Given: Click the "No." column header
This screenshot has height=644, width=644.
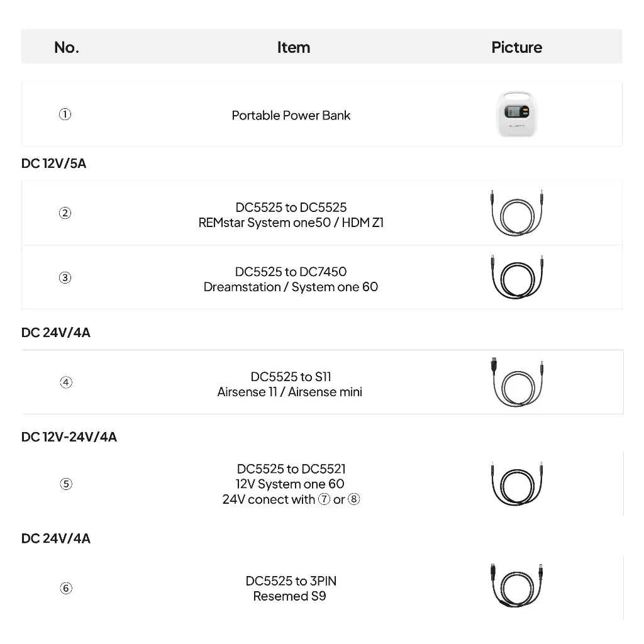Looking at the screenshot, I should pyautogui.click(x=67, y=47).
